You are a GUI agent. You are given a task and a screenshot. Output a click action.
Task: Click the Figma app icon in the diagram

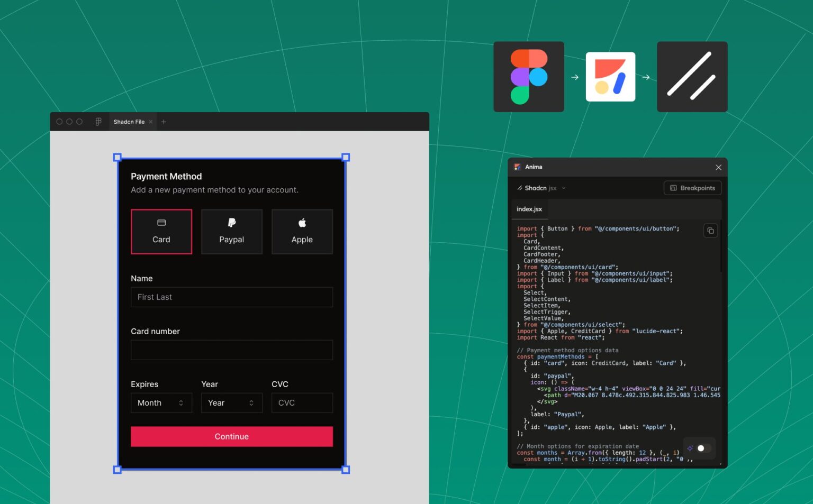tap(528, 76)
